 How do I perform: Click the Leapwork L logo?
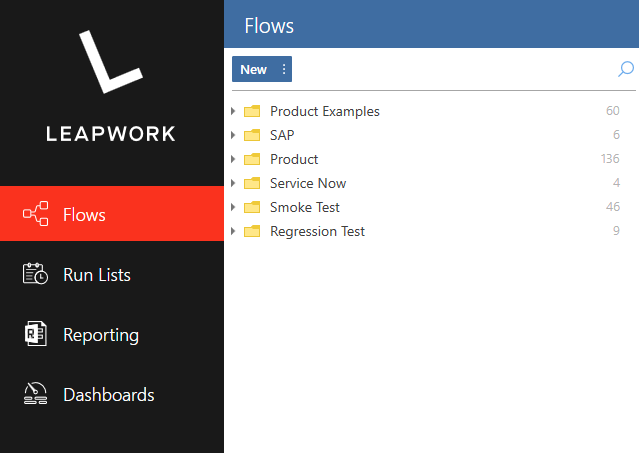(110, 62)
